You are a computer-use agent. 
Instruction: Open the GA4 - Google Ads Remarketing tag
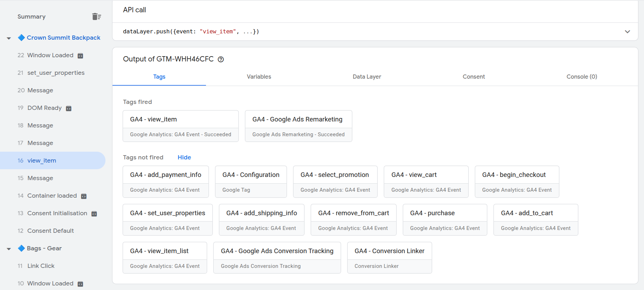[x=298, y=126]
